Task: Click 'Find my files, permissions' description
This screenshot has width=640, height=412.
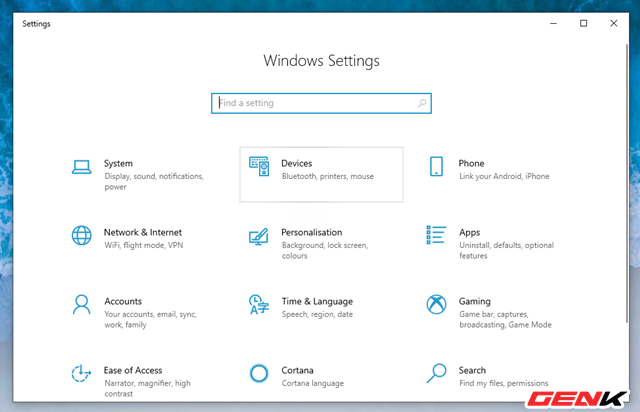Action: point(504,383)
